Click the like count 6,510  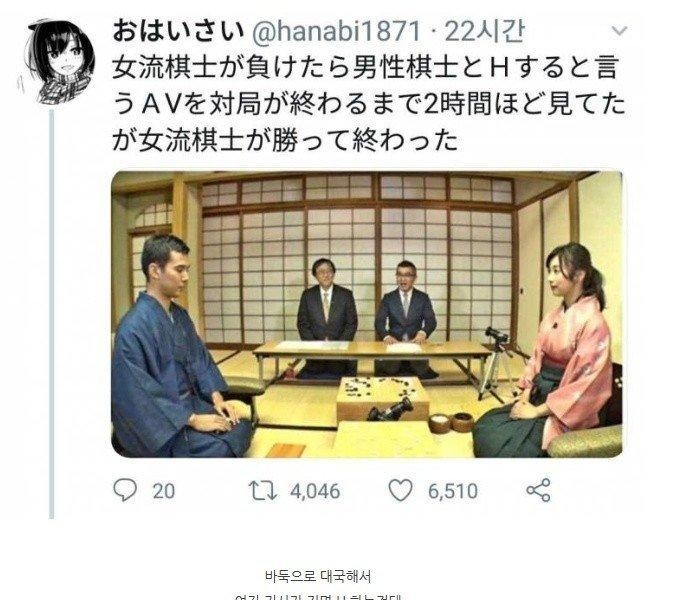(x=453, y=491)
